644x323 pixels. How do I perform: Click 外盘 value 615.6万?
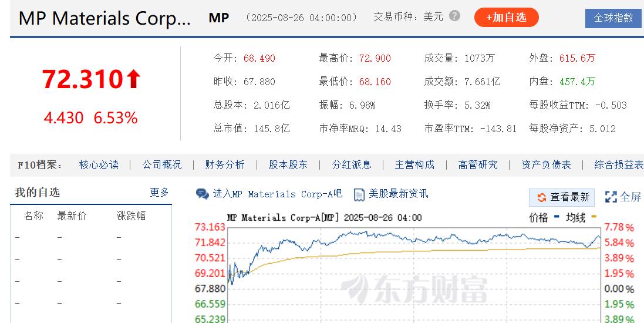[577, 58]
